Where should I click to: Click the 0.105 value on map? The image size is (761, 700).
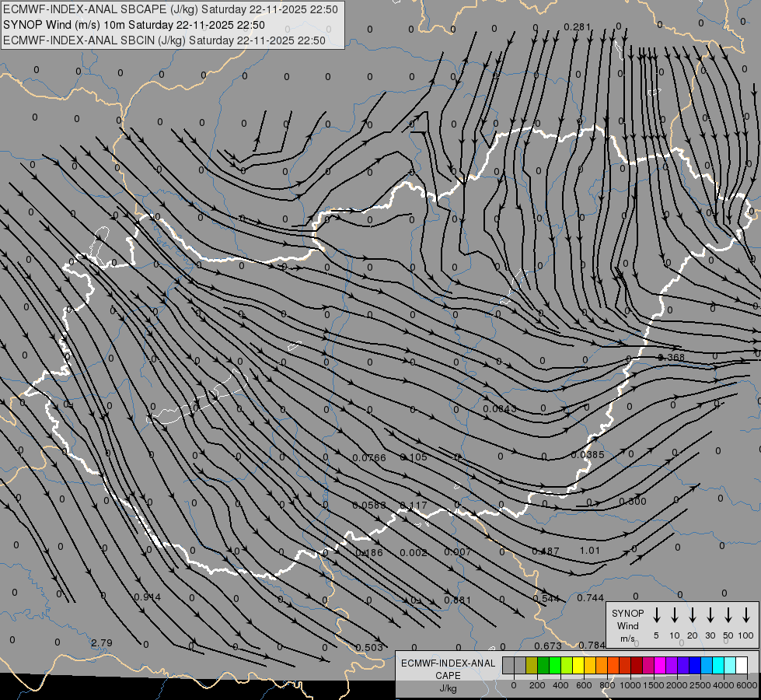414,457
